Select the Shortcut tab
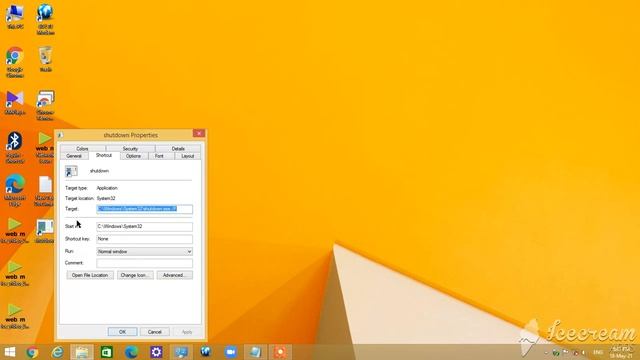640x360 pixels. click(104, 156)
